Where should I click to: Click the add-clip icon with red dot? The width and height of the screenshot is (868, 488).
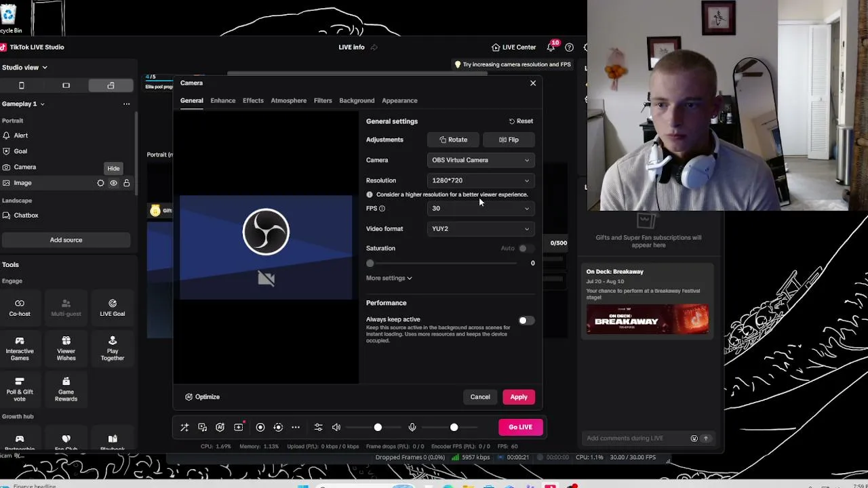[x=239, y=427]
